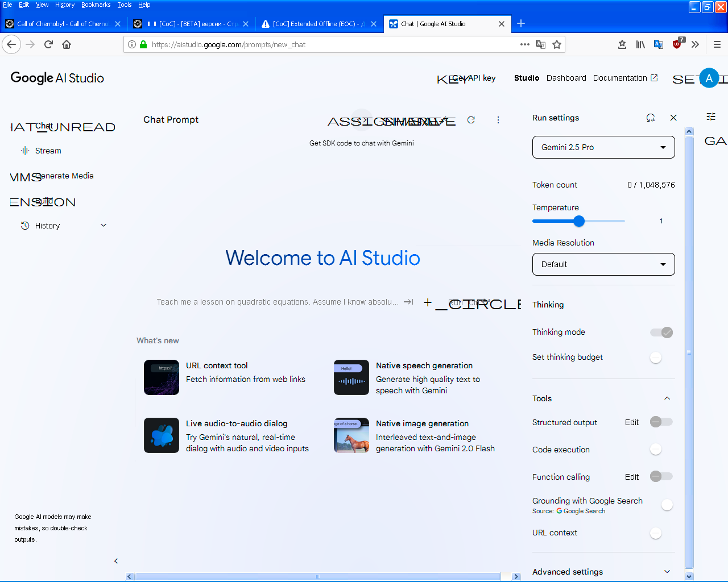Image resolution: width=728 pixels, height=582 pixels.
Task: Open the bookmarks toolbar star icon
Action: [622, 44]
